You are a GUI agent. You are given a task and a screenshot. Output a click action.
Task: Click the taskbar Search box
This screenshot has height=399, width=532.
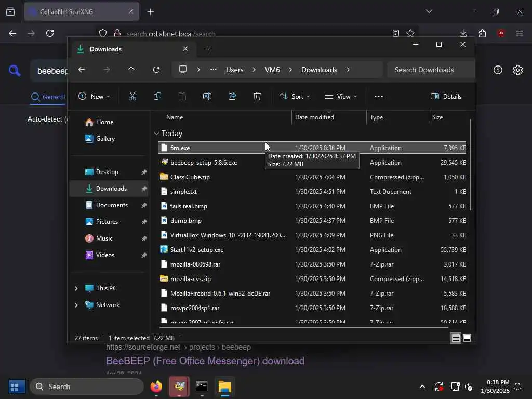(87, 387)
